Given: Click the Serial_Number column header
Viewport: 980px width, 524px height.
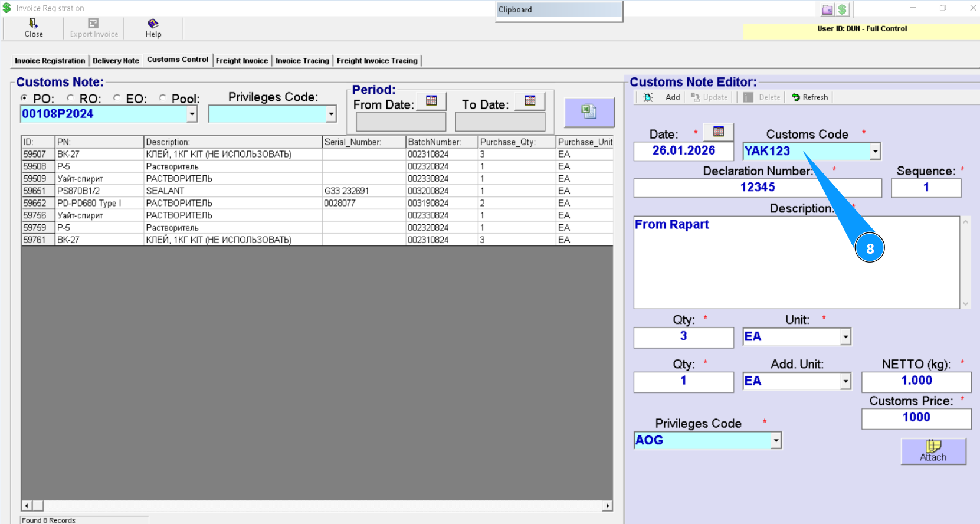Looking at the screenshot, I should (x=364, y=142).
